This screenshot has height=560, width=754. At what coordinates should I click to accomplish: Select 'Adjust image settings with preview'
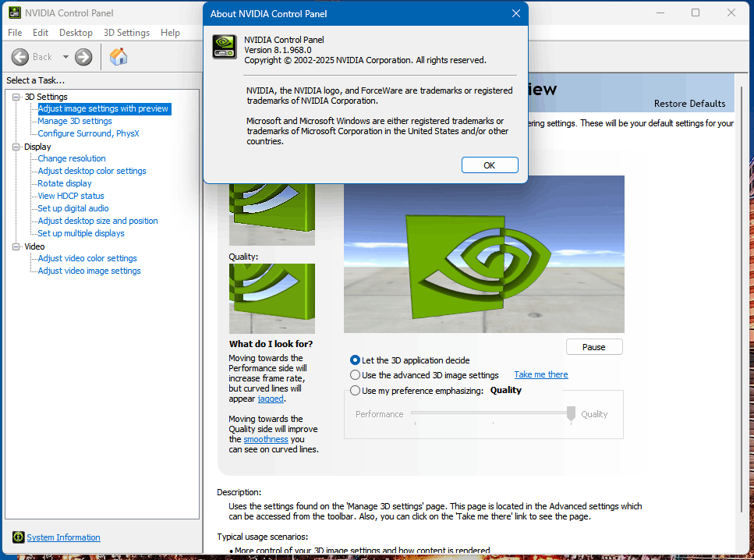[x=103, y=108]
